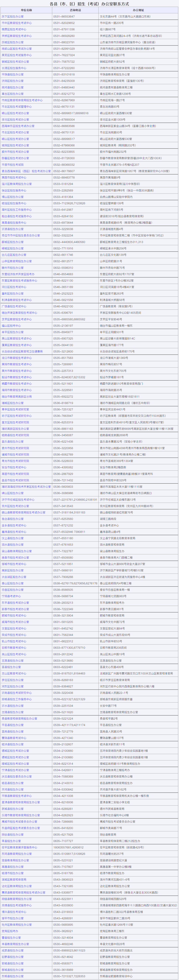Screen dimensions: 179x980
Task: Select phone number 0532-87890004
Action: point(64,119)
